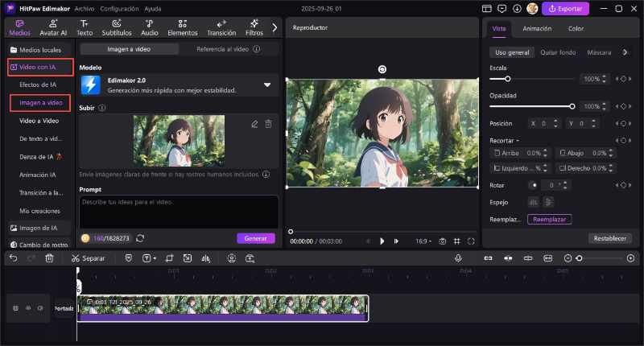Image resolution: width=644 pixels, height=346 pixels.
Task: Click the timeline crop tool
Action: (x=169, y=258)
